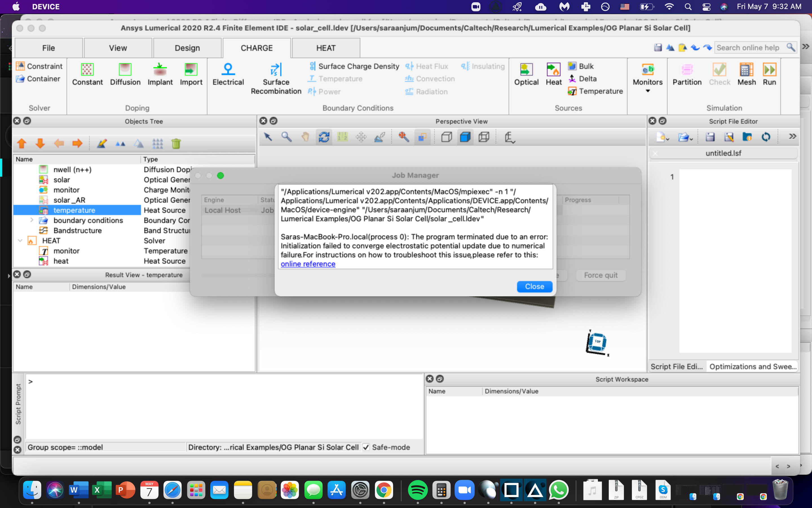Switch to Optimizations and Sweeps tab

753,367
